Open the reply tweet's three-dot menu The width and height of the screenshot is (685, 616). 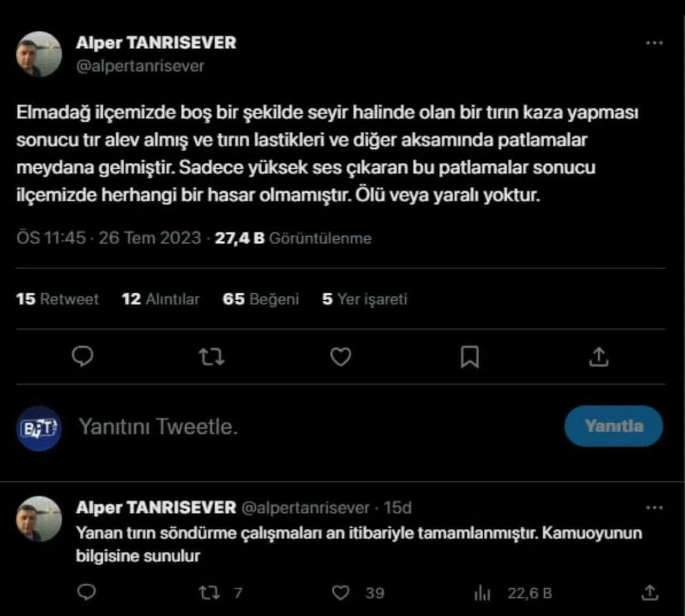click(x=654, y=507)
